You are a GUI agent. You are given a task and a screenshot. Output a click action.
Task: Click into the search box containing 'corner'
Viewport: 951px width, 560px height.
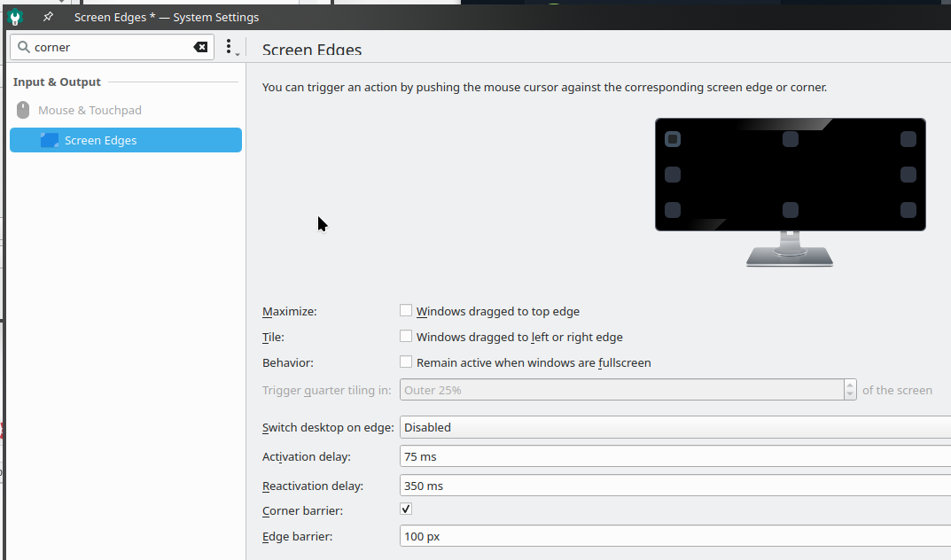(113, 47)
